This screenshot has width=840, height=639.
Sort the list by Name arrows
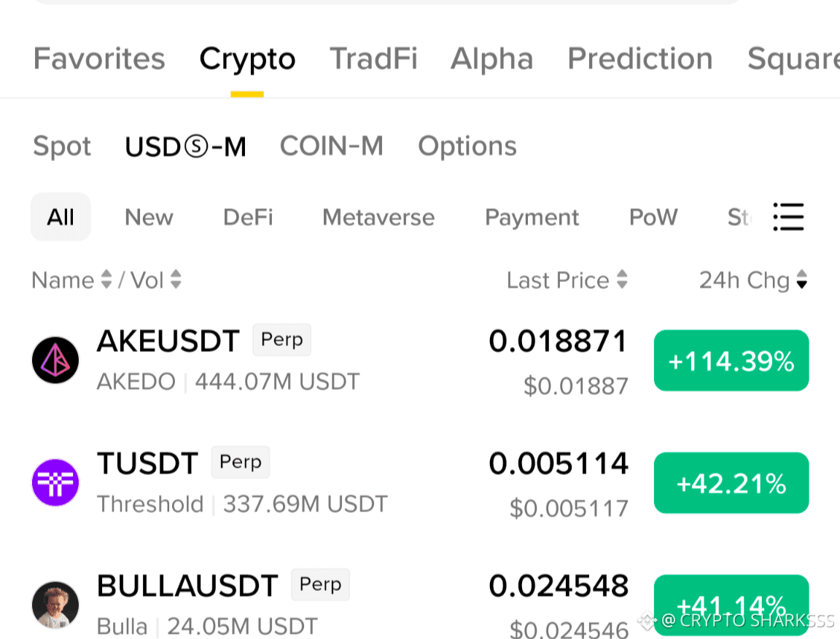point(106,279)
